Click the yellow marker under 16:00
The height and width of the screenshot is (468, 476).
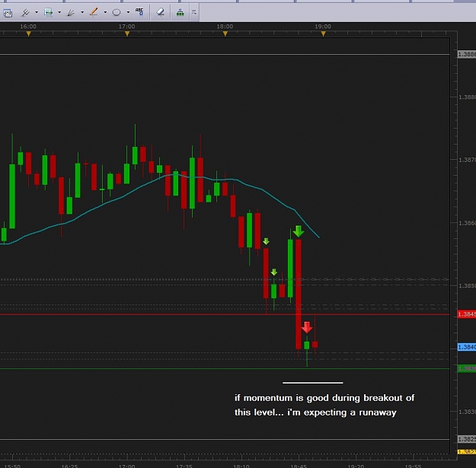28,34
